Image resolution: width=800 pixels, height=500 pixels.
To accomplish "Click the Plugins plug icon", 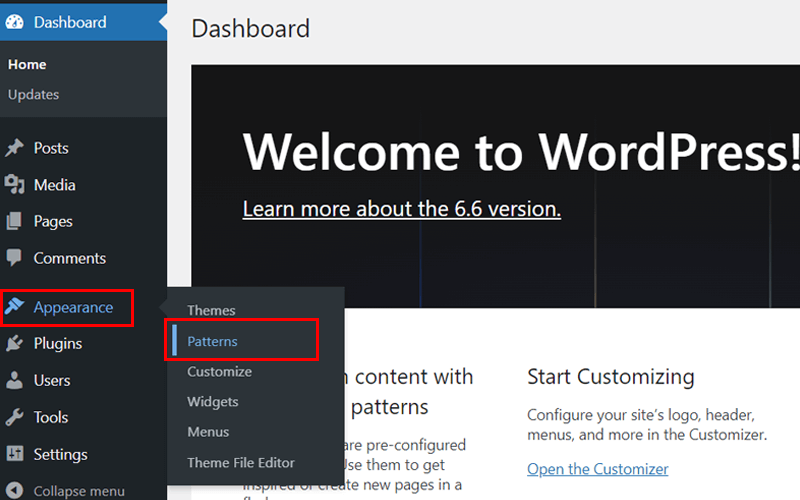I will [x=14, y=343].
